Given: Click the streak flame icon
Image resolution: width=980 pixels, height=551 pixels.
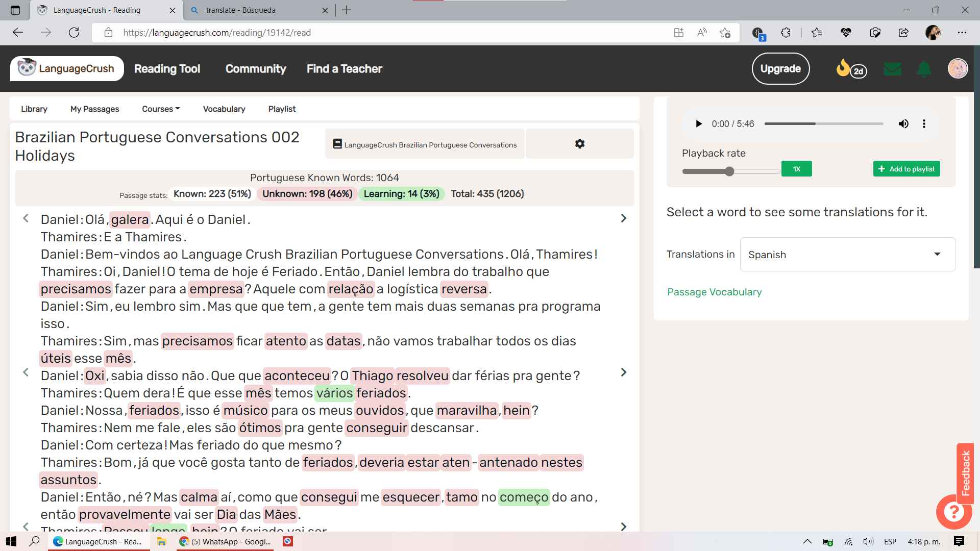Looking at the screenshot, I should [x=843, y=68].
